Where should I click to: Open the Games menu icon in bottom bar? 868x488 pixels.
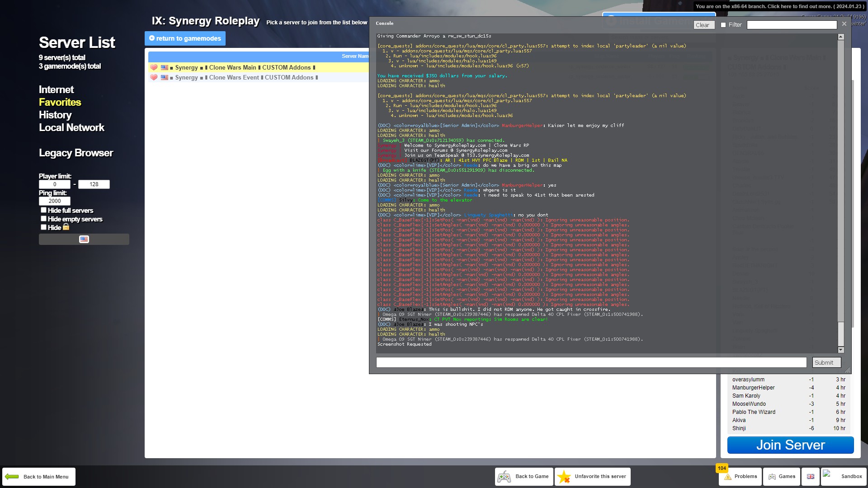[x=772, y=477]
